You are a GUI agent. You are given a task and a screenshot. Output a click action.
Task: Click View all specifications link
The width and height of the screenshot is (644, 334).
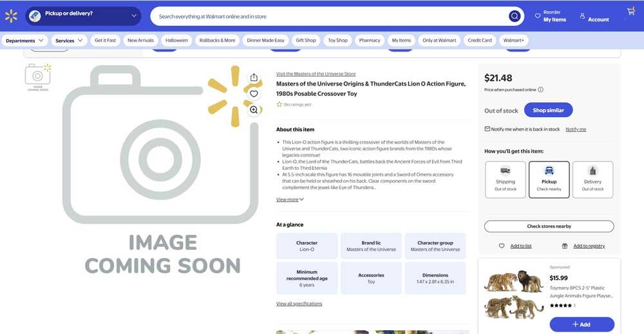point(299,304)
